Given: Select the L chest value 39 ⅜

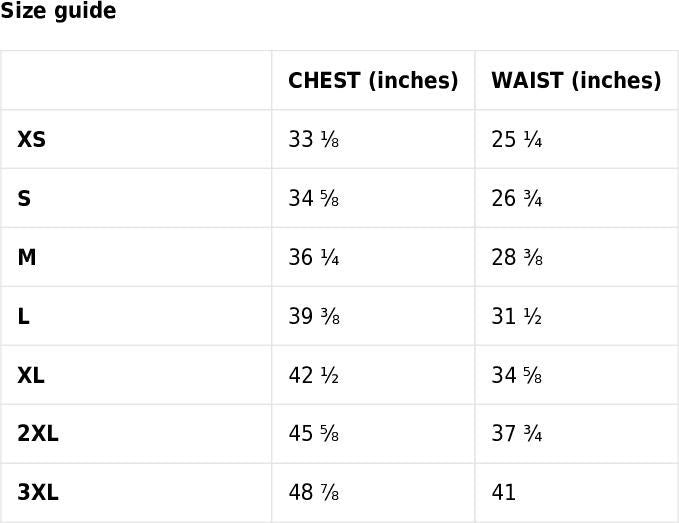Looking at the screenshot, I should (x=314, y=317).
